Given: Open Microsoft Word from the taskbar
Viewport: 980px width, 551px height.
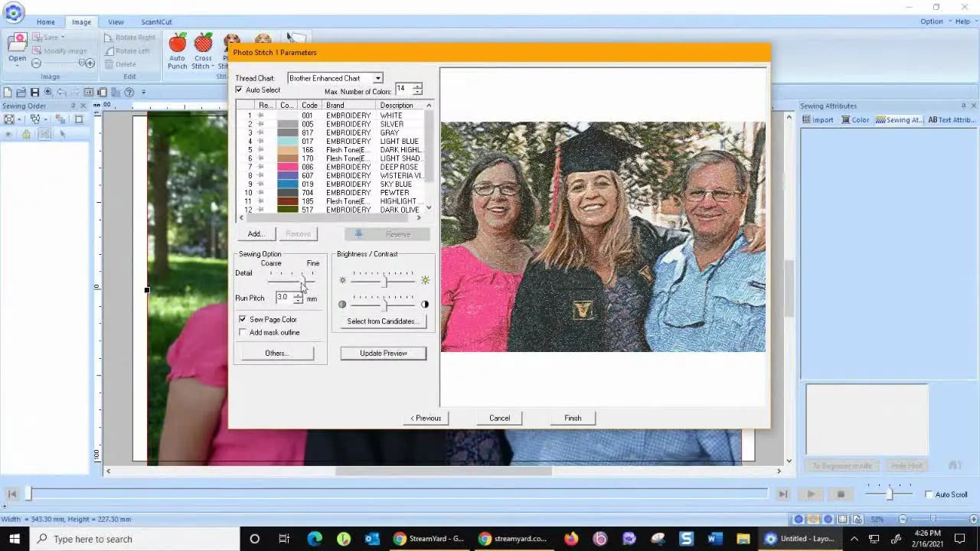Looking at the screenshot, I should (x=714, y=539).
